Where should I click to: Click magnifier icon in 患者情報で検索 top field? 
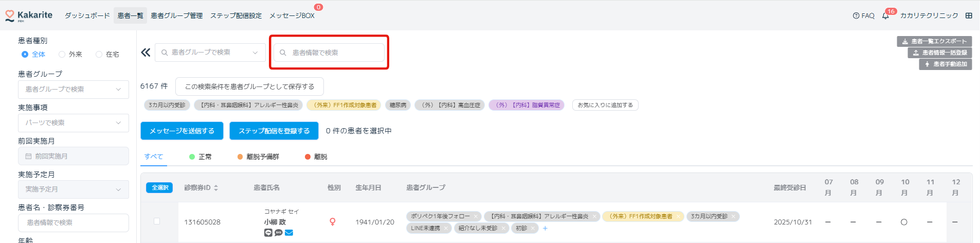[x=283, y=53]
